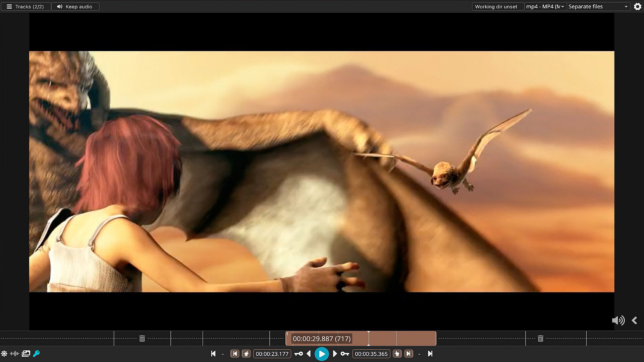644x362 pixels.
Task: Toggle the audio waveform display icon
Action: [15, 353]
